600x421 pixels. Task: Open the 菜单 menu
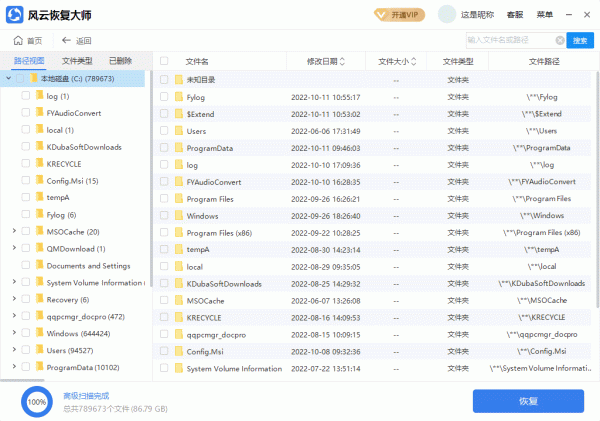[544, 15]
